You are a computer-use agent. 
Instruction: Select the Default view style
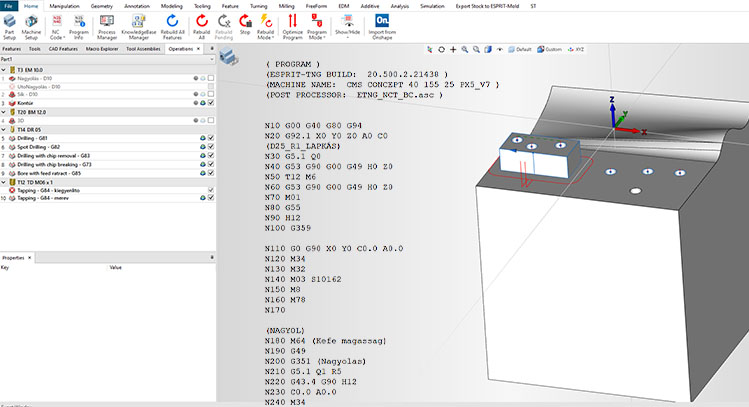tap(520, 49)
